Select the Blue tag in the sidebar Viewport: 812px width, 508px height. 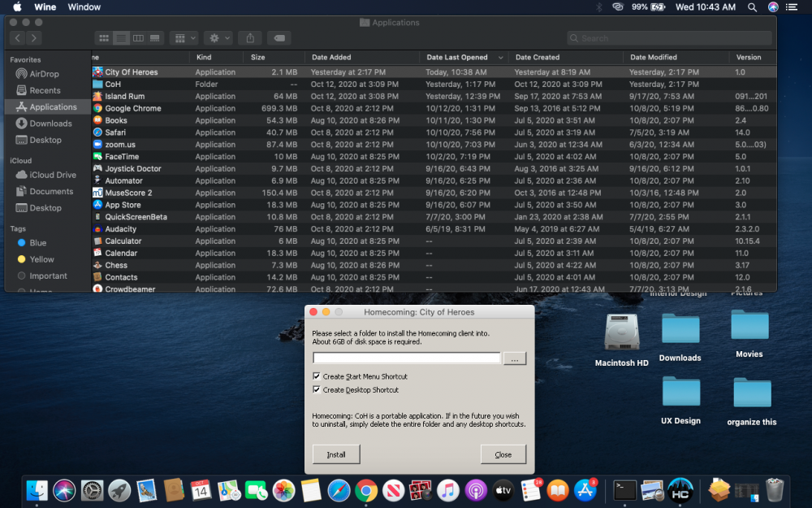(x=37, y=242)
